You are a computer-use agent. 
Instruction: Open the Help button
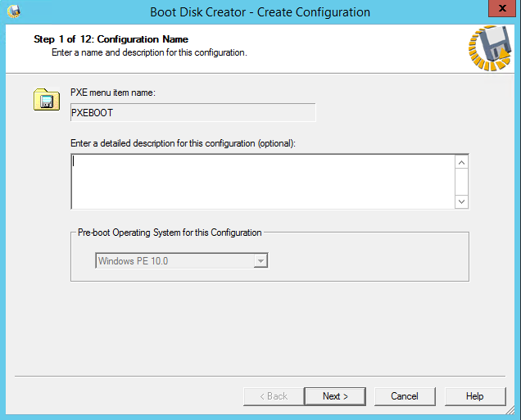(475, 396)
